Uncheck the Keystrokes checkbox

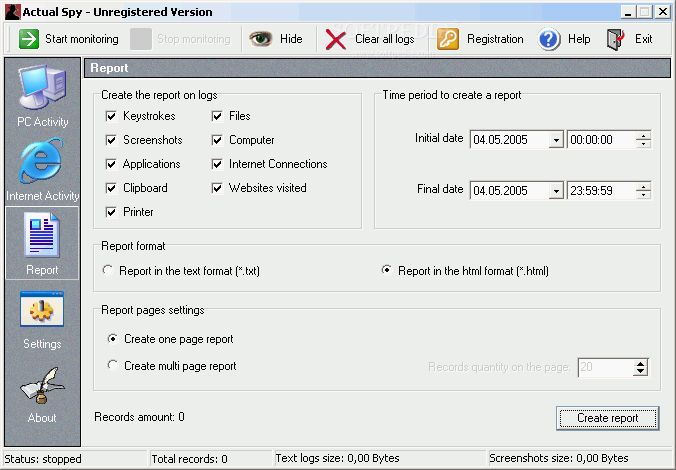coord(112,116)
